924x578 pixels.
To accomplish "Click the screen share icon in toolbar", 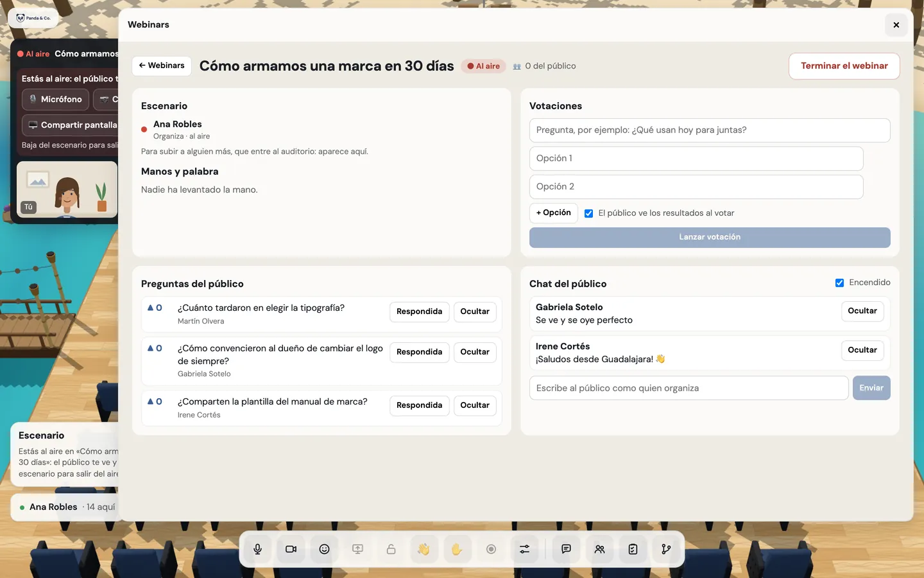I will pos(357,549).
